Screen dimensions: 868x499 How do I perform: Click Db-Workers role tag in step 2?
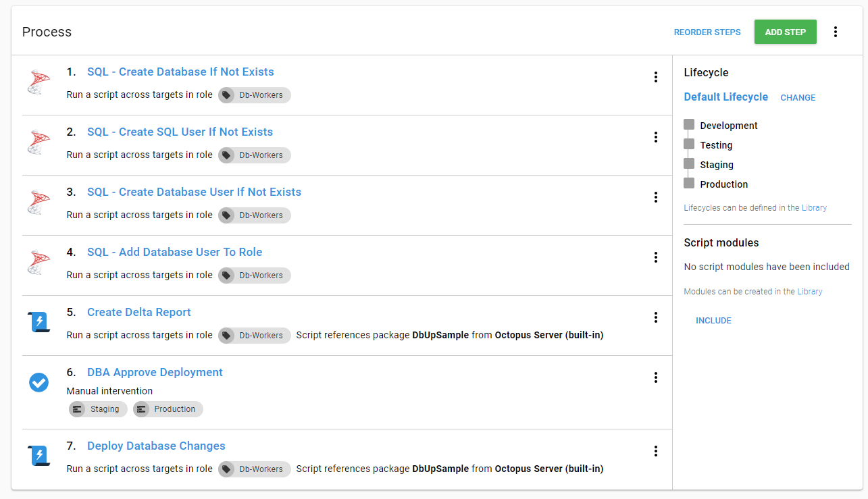[x=254, y=155]
